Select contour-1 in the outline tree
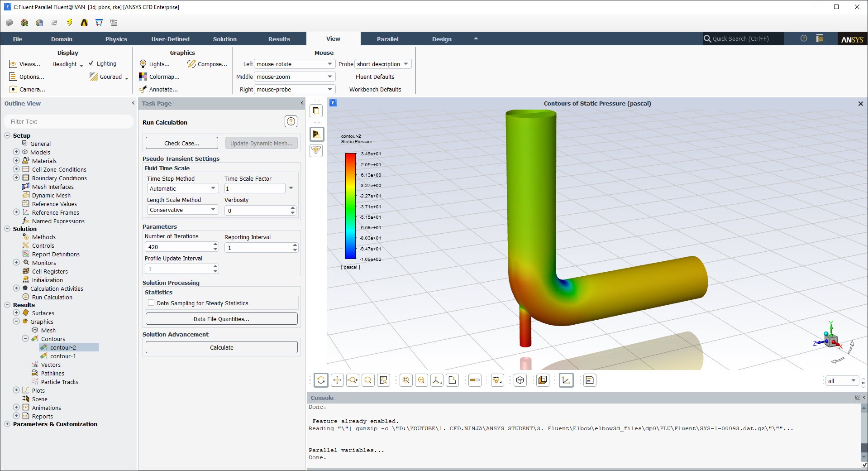The image size is (868, 471). pos(63,356)
